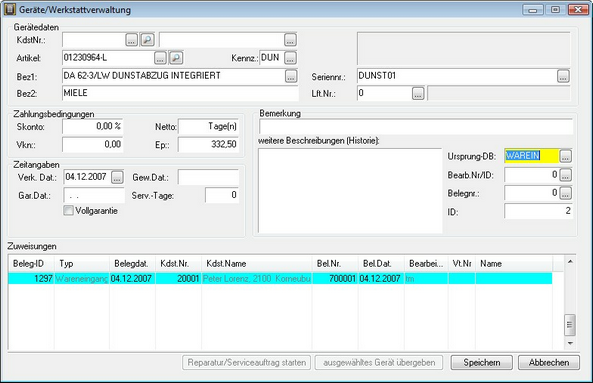This screenshot has height=383, width=593.
Task: Sort by Bel.Dat. column header
Action: [382, 264]
